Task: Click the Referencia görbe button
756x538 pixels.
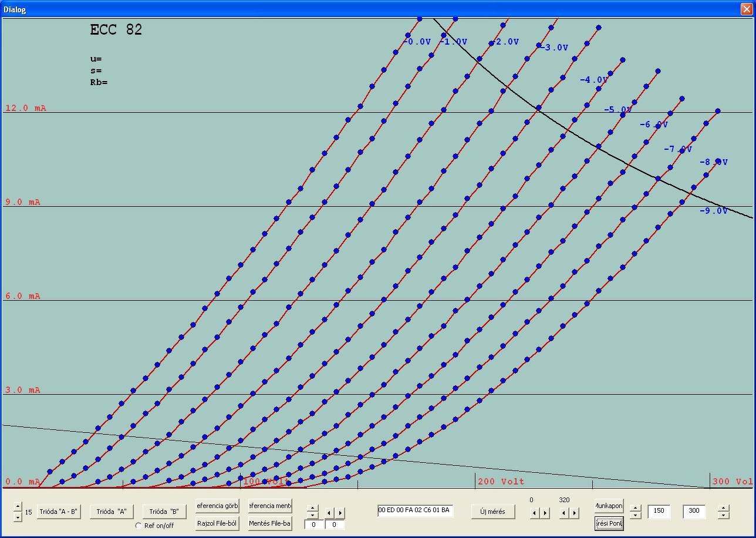Action: (x=217, y=506)
